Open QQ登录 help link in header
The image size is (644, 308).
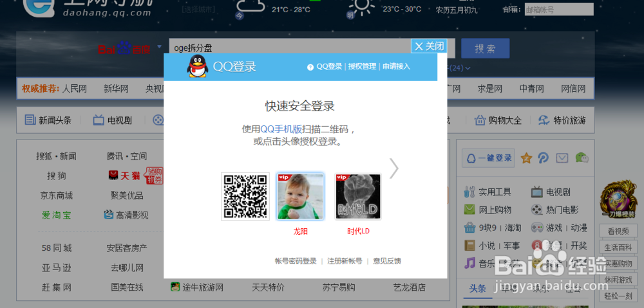pos(329,66)
